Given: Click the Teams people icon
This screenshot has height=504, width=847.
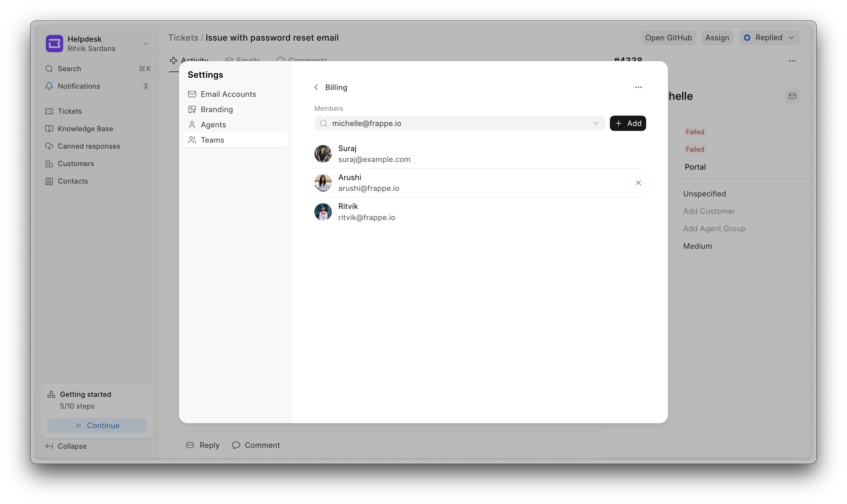Looking at the screenshot, I should coord(192,140).
